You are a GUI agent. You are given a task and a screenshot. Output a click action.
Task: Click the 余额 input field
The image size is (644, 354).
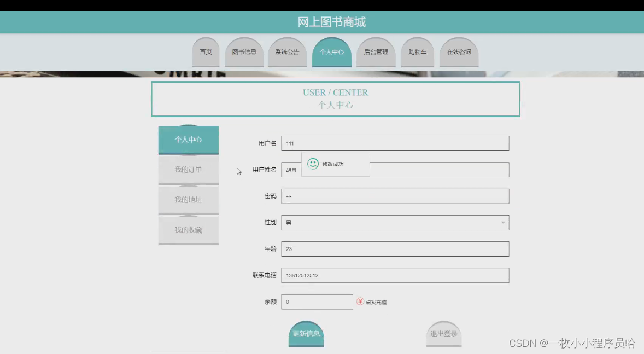[317, 302]
